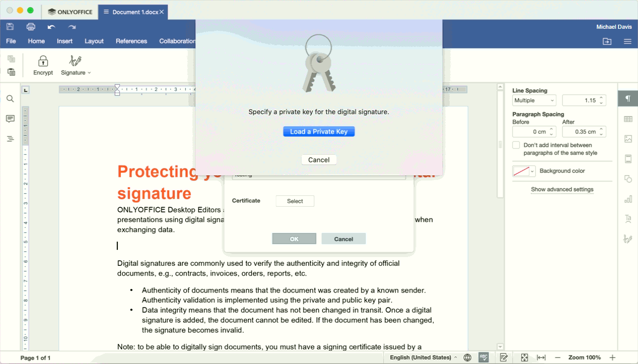Open table settings panel

click(627, 119)
